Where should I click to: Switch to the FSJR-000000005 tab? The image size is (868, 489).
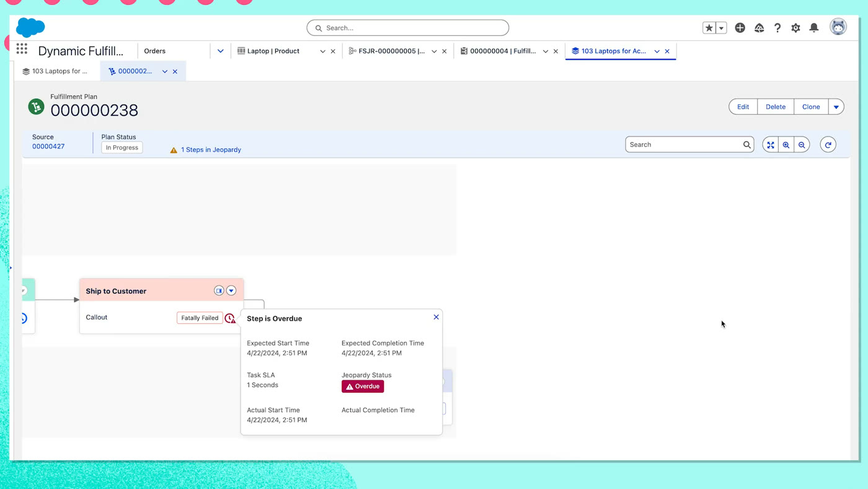pos(387,51)
